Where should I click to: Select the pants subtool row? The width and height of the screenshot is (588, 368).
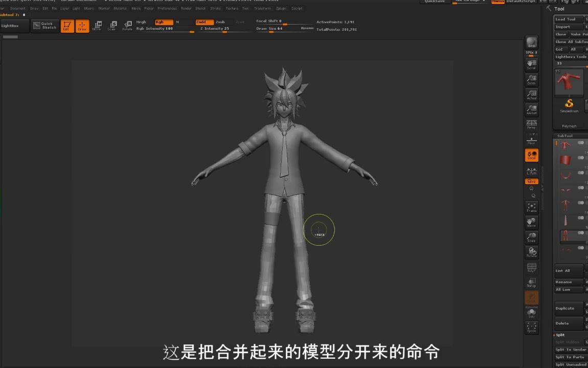point(573,236)
